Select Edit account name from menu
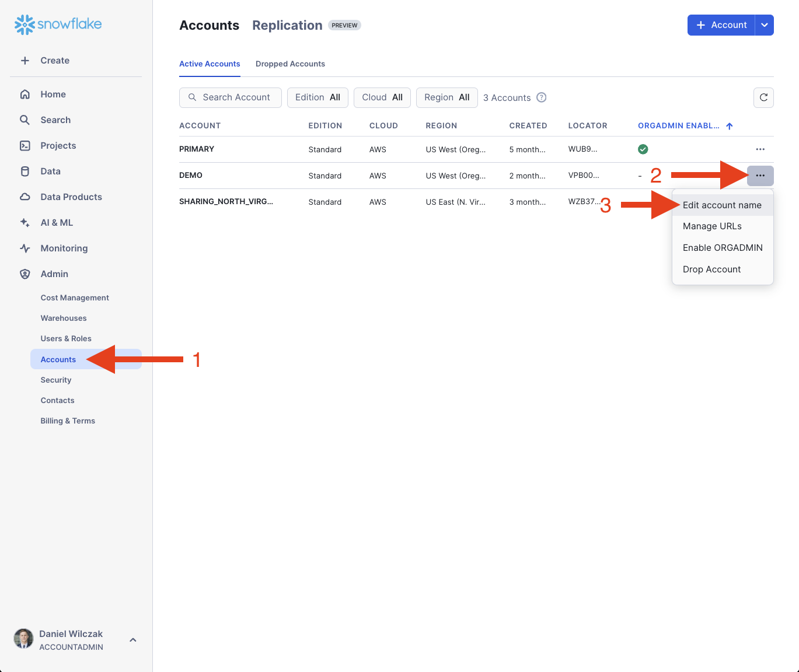Image resolution: width=799 pixels, height=672 pixels. [x=722, y=205]
